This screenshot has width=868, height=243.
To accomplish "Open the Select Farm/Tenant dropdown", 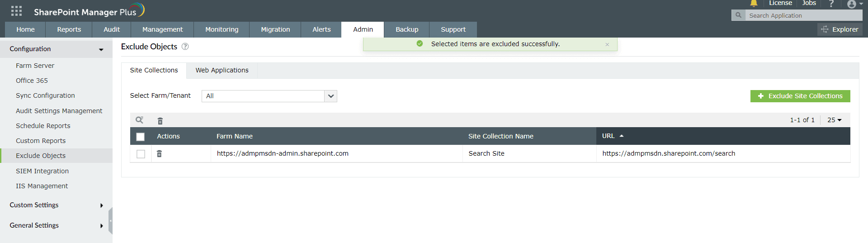I will point(269,96).
